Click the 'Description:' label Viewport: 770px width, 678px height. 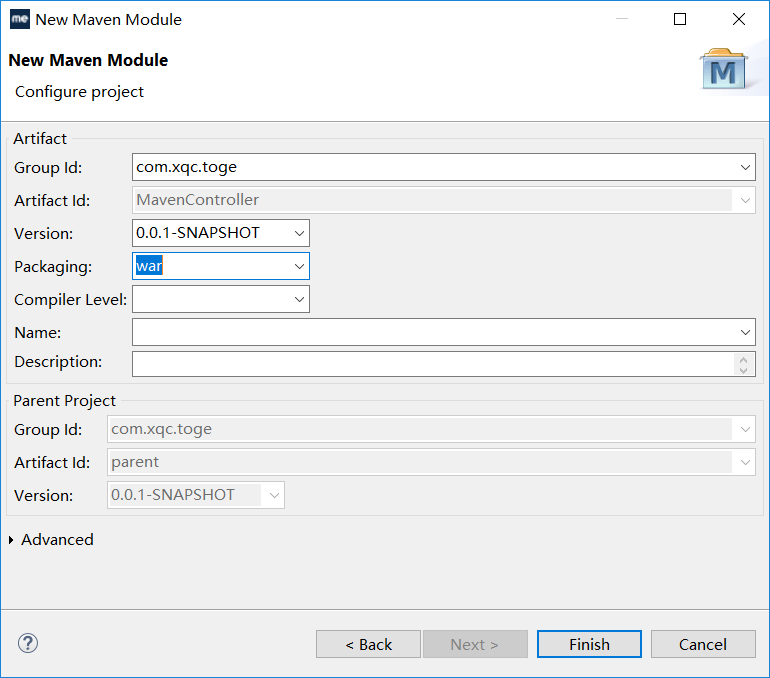coord(58,362)
